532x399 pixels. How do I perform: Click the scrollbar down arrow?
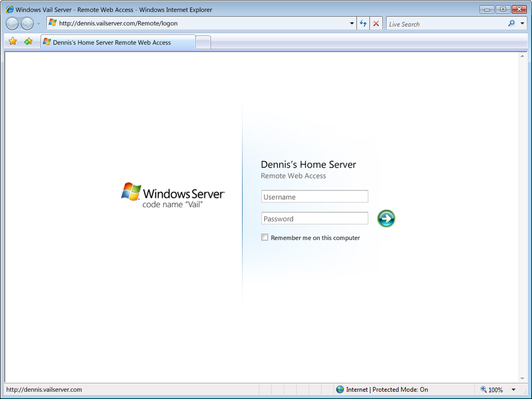coord(522,379)
